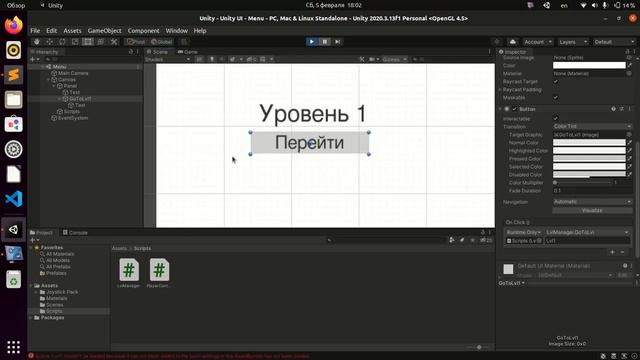Click the Visualize button

pyautogui.click(x=592, y=210)
